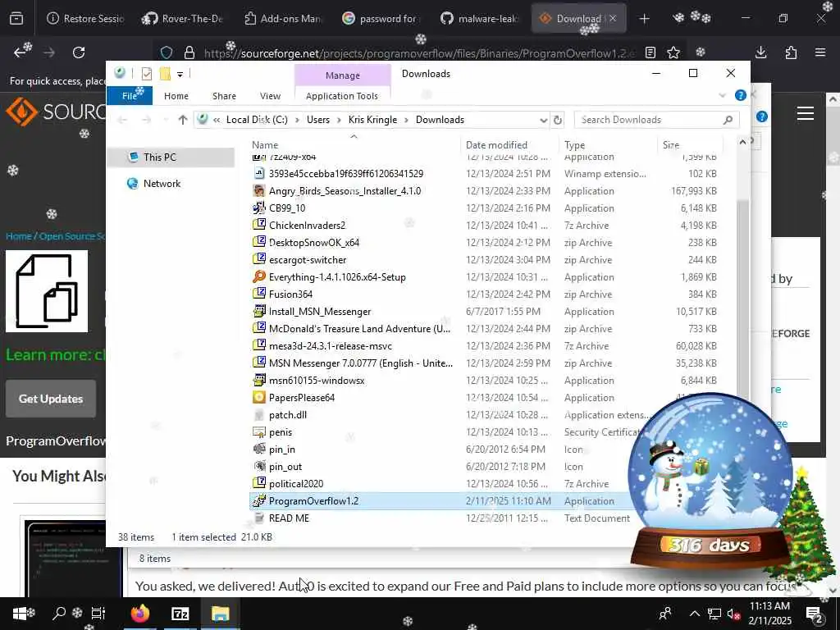The height and width of the screenshot is (630, 840).
Task: Select the Angry_Birds_Seasons_Installer_4.1.0 icon
Action: pyautogui.click(x=258, y=190)
